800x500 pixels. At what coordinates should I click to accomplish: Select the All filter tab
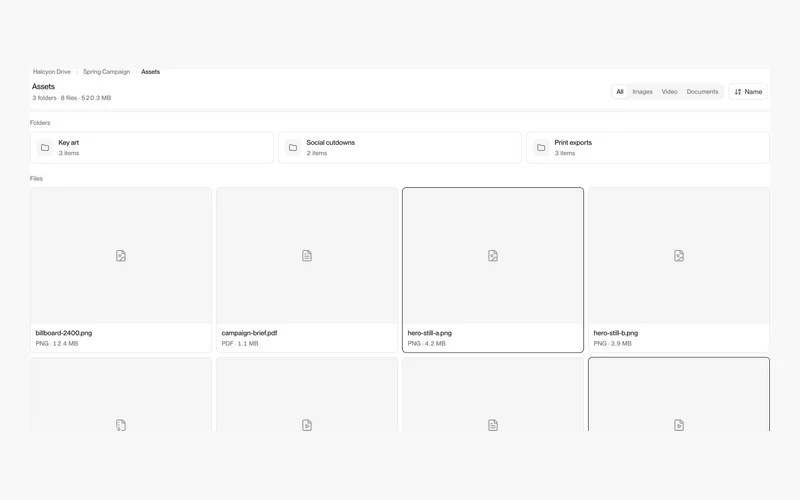(619, 92)
